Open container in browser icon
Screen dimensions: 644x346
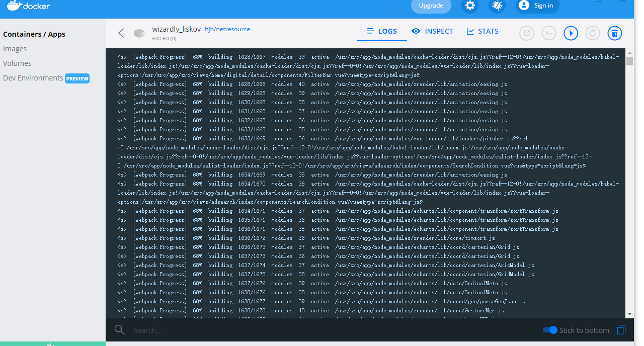(x=527, y=33)
